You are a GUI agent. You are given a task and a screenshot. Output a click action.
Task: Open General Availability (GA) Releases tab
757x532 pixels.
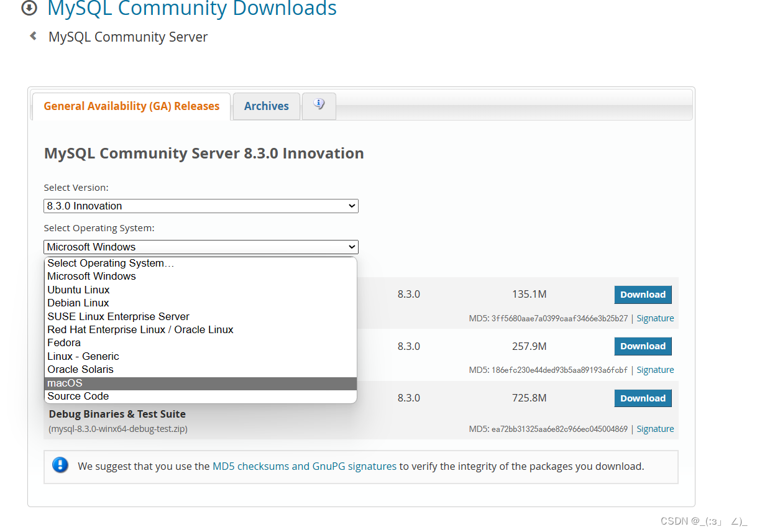[131, 106]
